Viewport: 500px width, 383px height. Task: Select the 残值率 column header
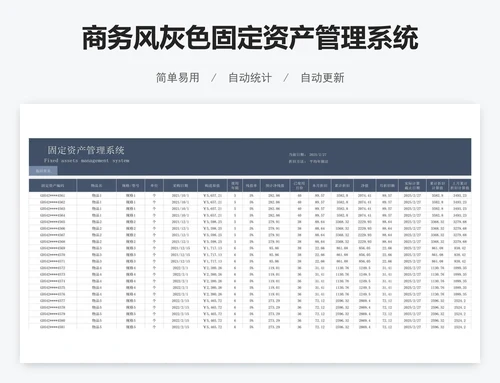click(251, 185)
